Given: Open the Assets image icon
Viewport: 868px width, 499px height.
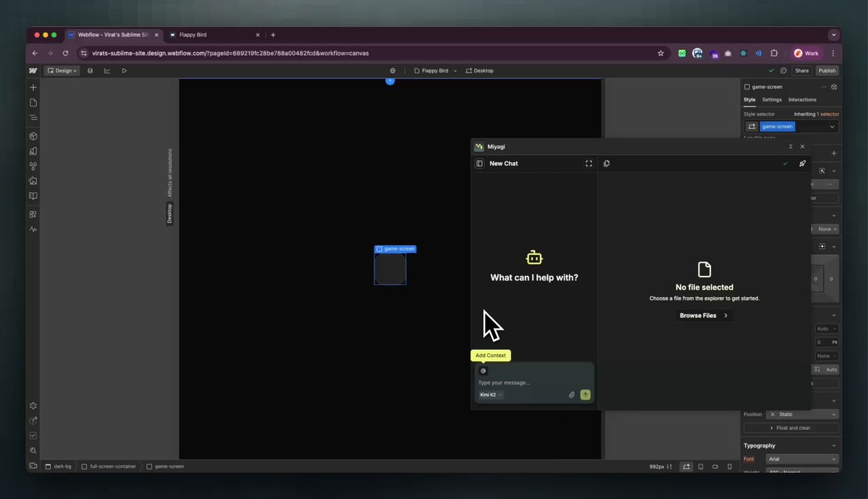Looking at the screenshot, I should (33, 181).
